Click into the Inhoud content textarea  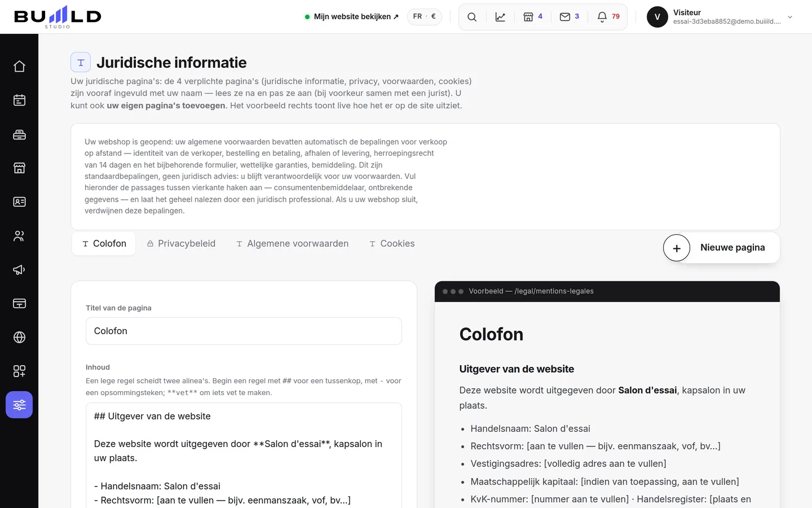(244, 455)
